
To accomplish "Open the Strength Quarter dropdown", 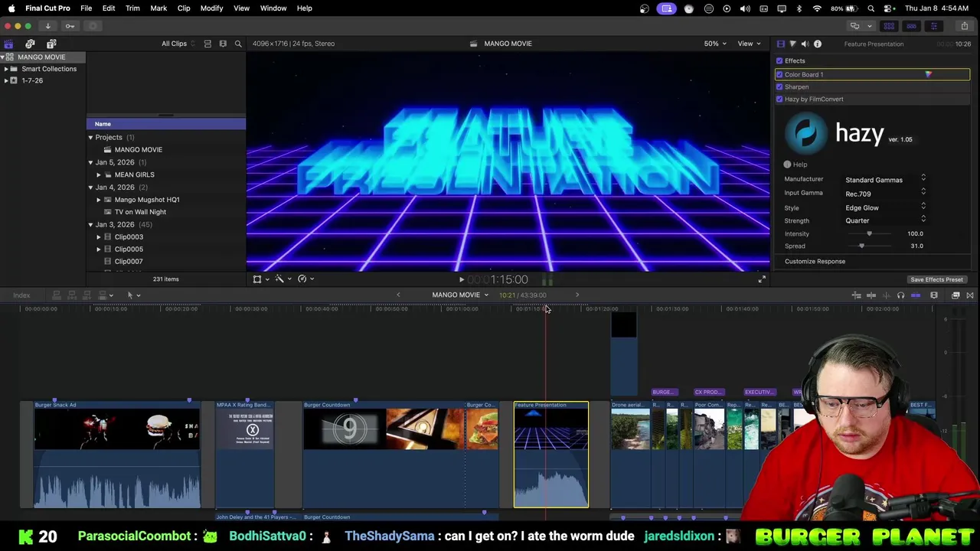I will click(x=886, y=220).
